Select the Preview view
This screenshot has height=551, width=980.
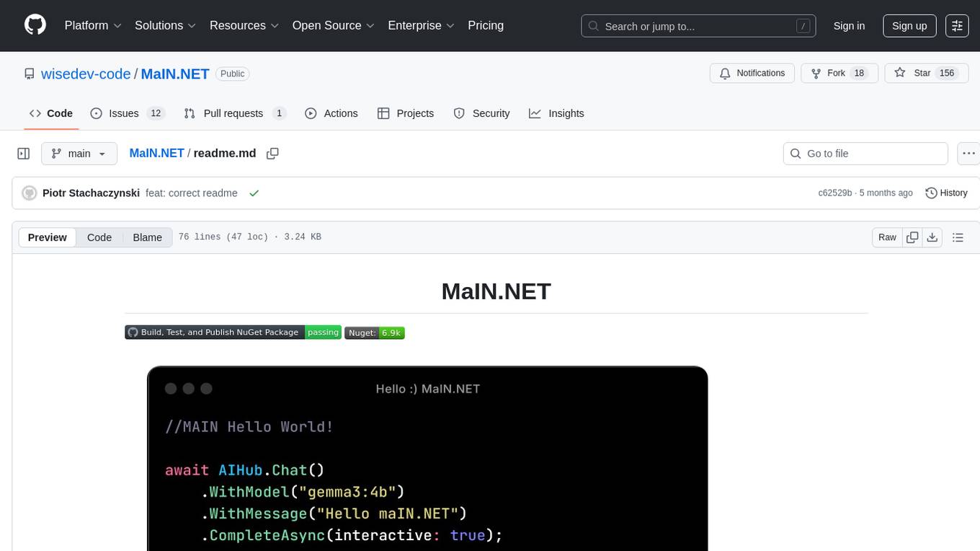48,237
